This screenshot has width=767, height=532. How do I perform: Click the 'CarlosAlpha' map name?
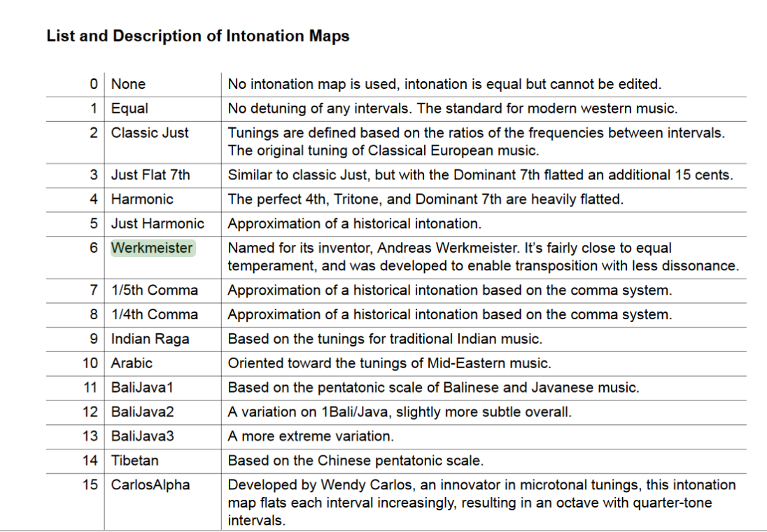coord(150,484)
